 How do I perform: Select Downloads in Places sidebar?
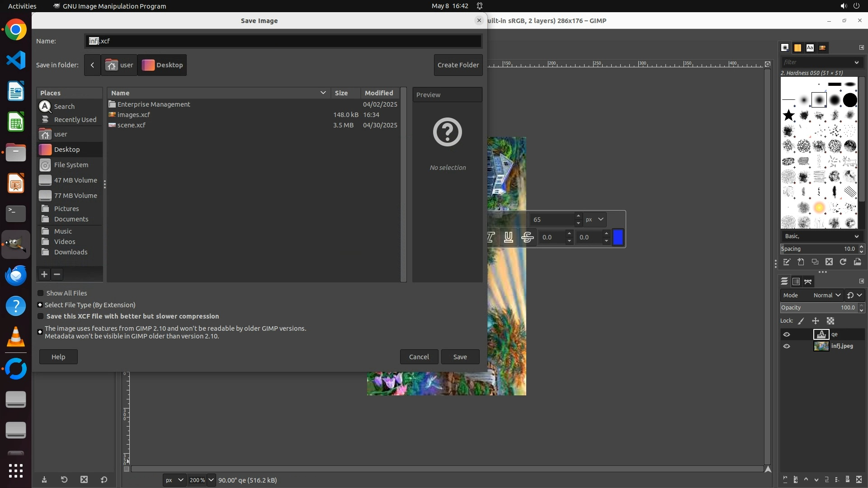click(71, 252)
